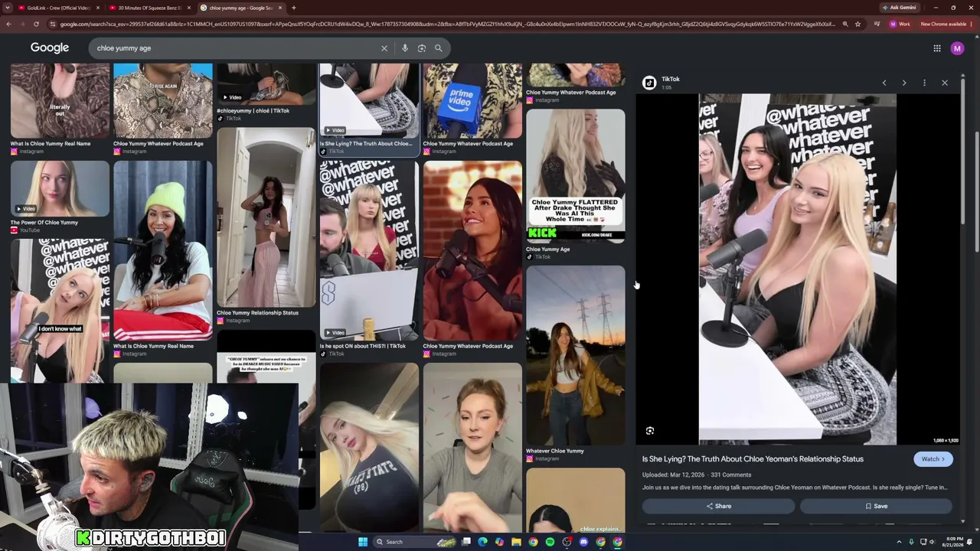Open the Google account avatar menu

tap(957, 48)
